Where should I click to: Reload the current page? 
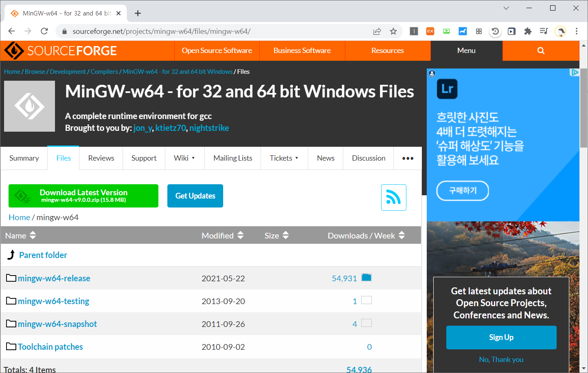tap(44, 31)
